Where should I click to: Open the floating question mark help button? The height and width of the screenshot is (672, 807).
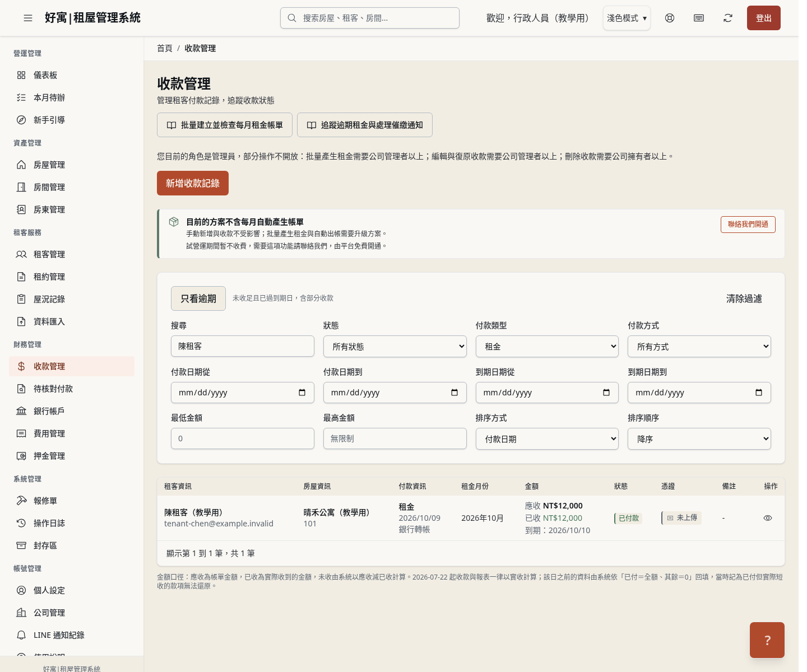click(x=767, y=640)
